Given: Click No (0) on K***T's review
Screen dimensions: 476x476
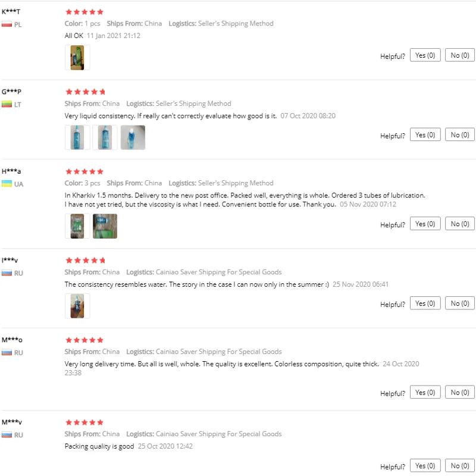Looking at the screenshot, I should [x=459, y=55].
